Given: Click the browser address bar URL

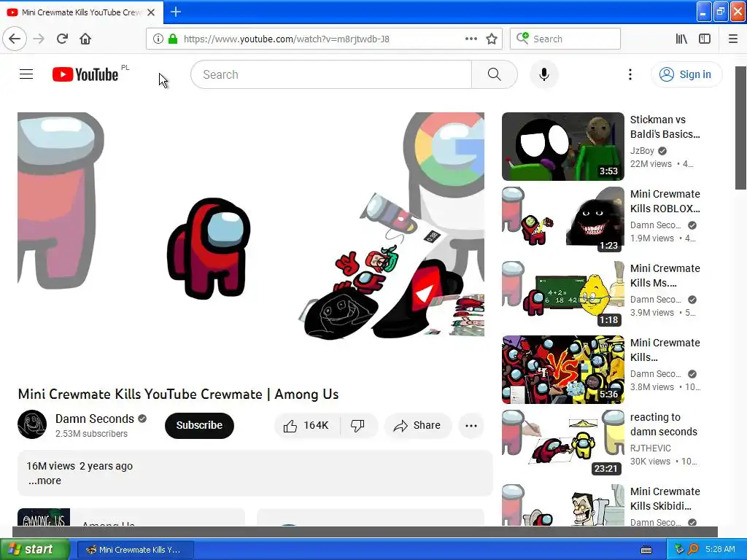Looking at the screenshot, I should point(286,39).
